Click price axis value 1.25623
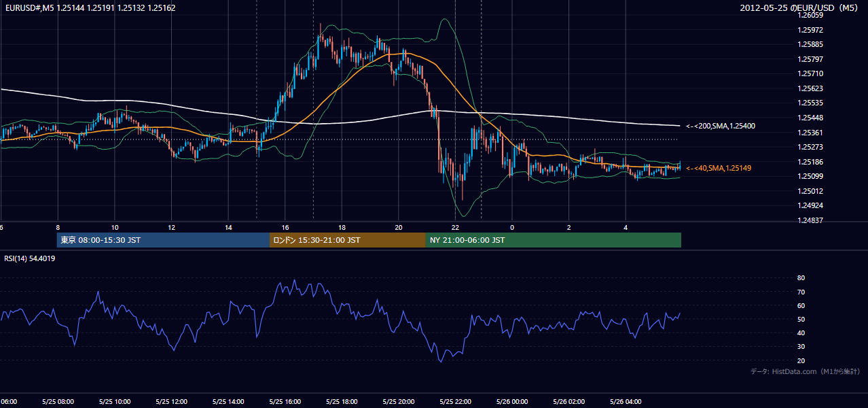This screenshot has width=868, height=408. [811, 88]
